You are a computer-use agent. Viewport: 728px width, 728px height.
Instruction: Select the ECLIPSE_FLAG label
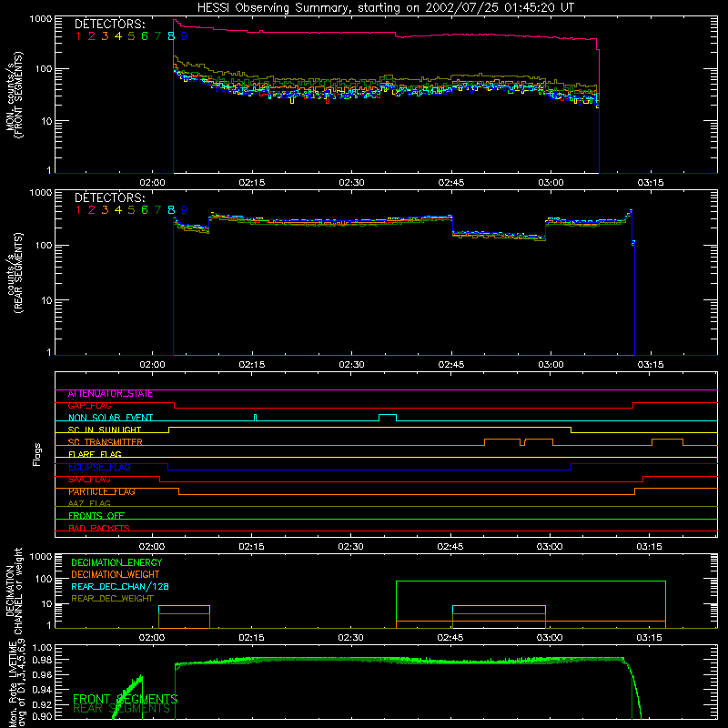[x=99, y=467]
